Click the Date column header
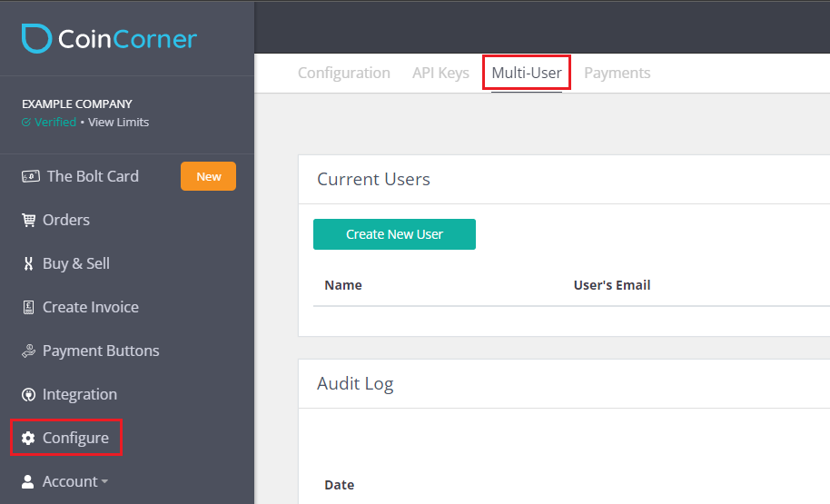Image resolution: width=830 pixels, height=504 pixels. pyautogui.click(x=340, y=485)
